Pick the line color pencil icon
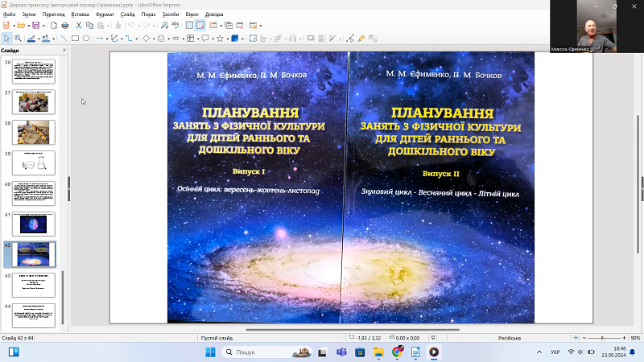 tap(31, 39)
